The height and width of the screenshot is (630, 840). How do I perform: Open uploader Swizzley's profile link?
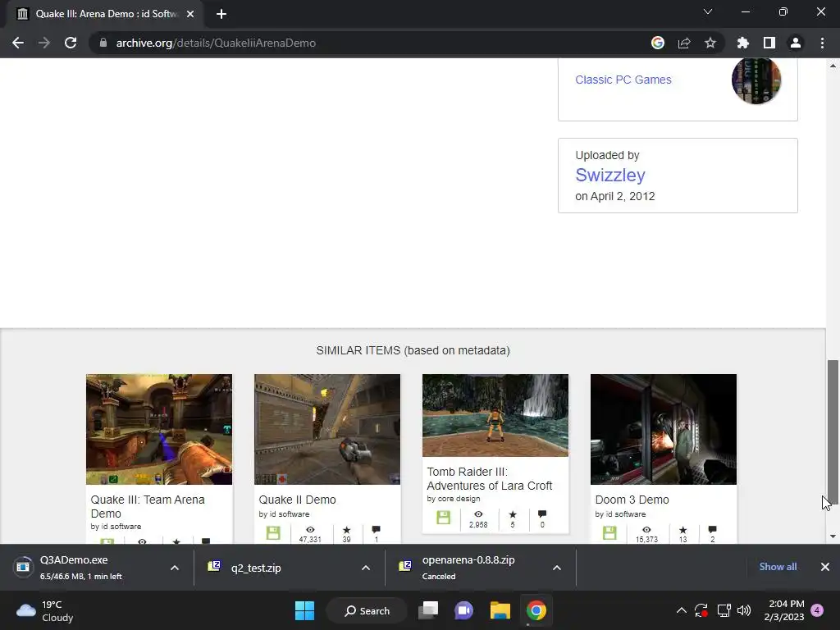(x=610, y=176)
